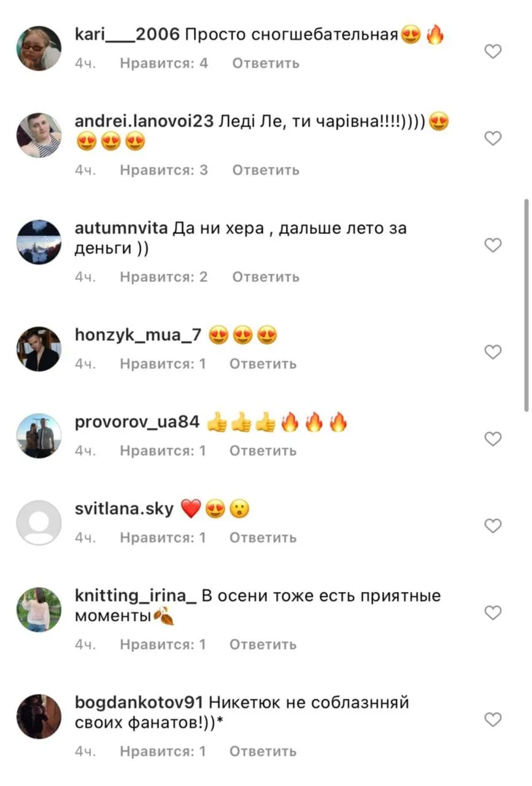Like the comment by kari___2006
Screen dimensions: 532x786
493,52
